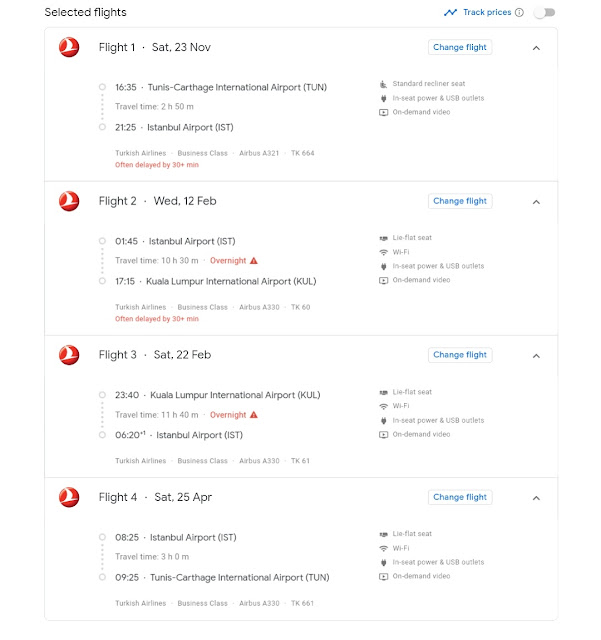This screenshot has height=640, width=601.
Task: Toggle the Track prices switch
Action: 544,13
